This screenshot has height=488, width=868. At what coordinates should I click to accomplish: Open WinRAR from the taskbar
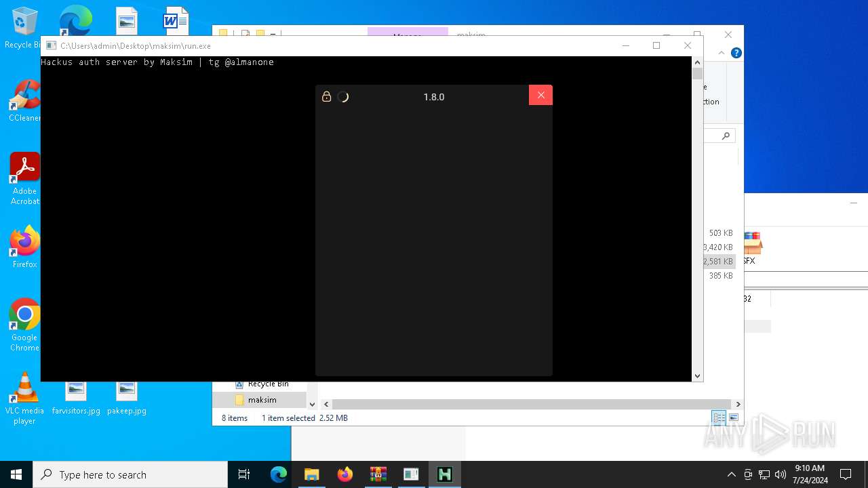378,474
